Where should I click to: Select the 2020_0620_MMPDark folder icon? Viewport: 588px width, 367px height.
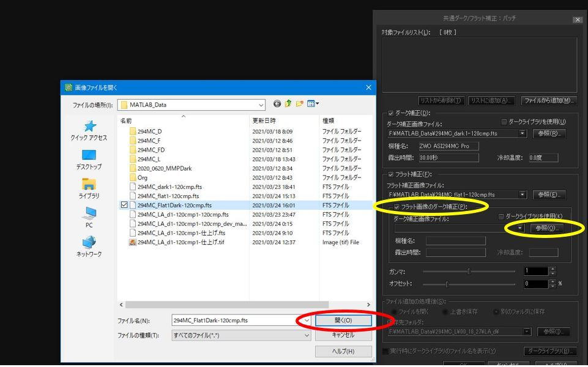pos(132,168)
